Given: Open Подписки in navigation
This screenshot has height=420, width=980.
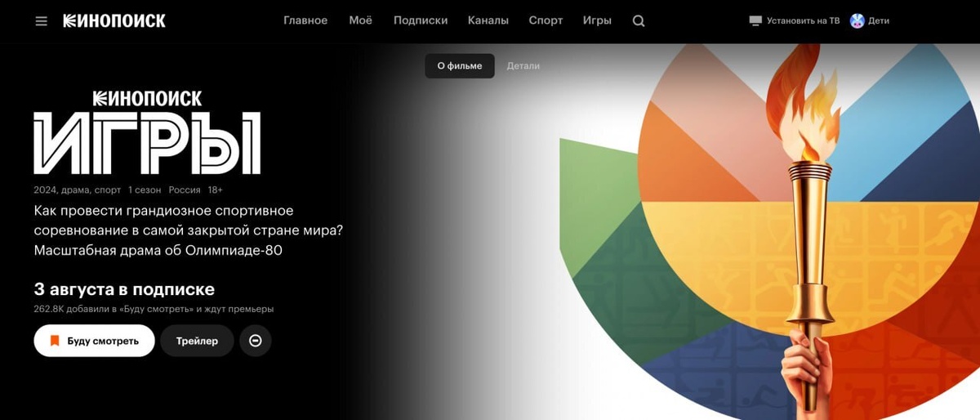Looking at the screenshot, I should pyautogui.click(x=420, y=20).
